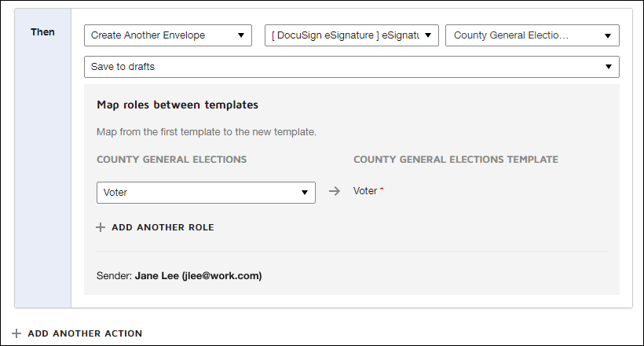This screenshot has width=644, height=346.
Task: Click the Map roles between templates heading
Action: 177,104
